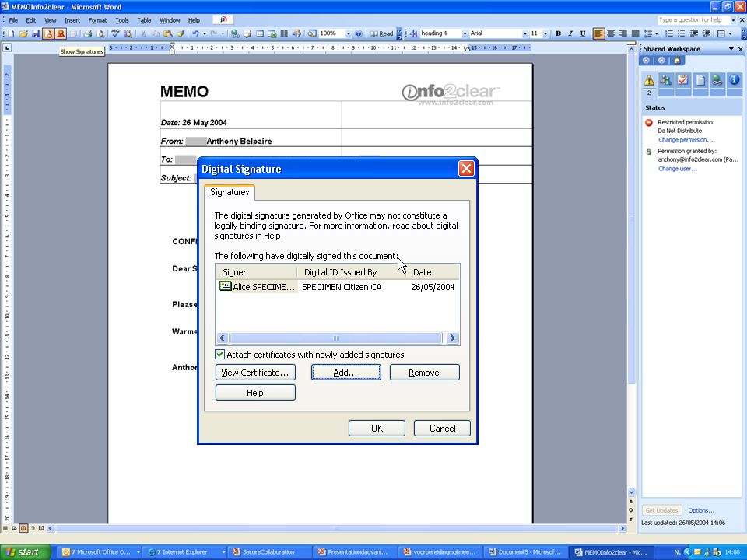The height and width of the screenshot is (560, 747).
Task: Click the Save floppy disk icon
Action: click(35, 33)
